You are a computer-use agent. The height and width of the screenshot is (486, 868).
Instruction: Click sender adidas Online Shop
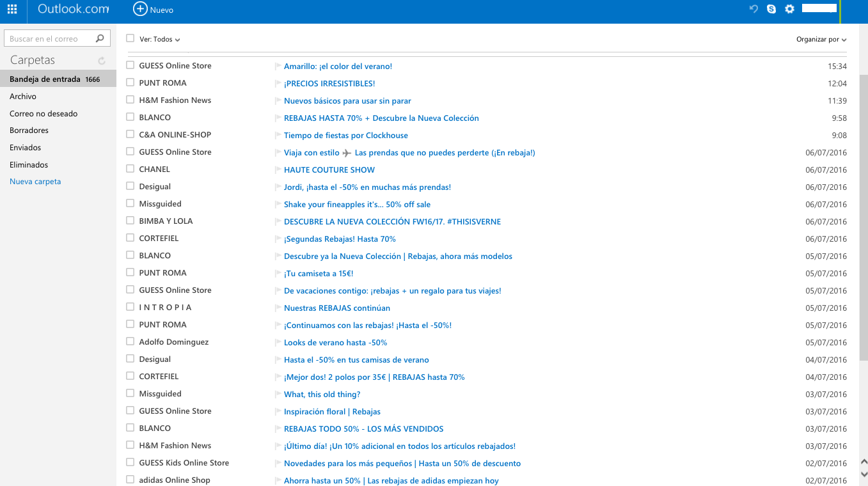(175, 480)
